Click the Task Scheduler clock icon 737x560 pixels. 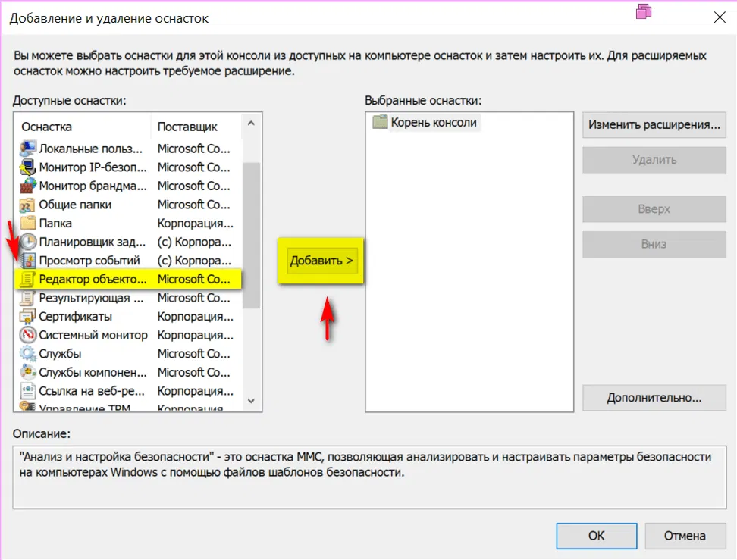click(28, 242)
